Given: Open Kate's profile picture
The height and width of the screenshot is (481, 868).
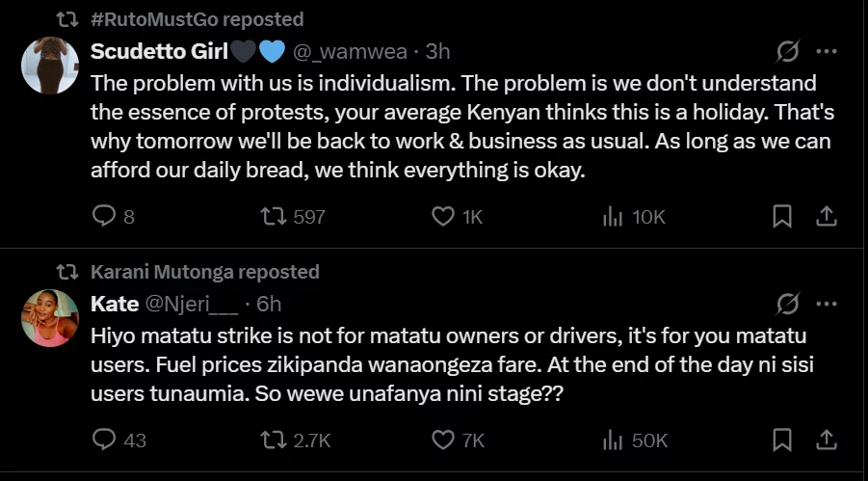Looking at the screenshot, I should 50,317.
